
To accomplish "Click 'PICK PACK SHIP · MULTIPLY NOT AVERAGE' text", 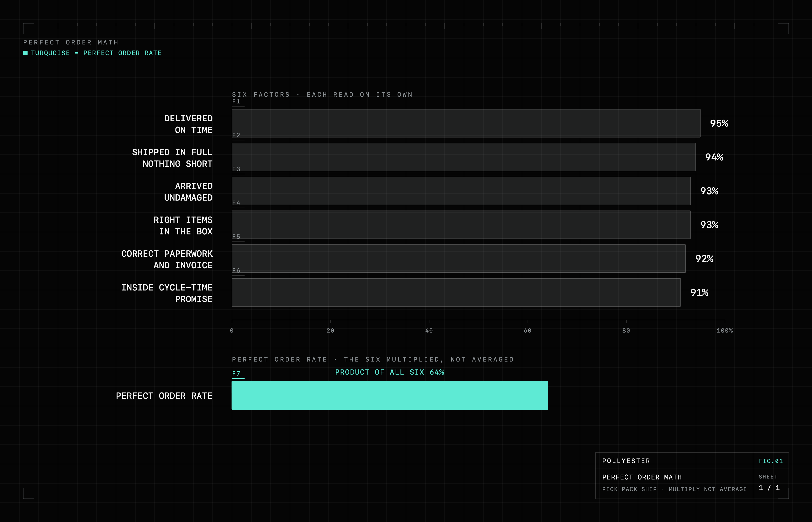I will pyautogui.click(x=674, y=489).
